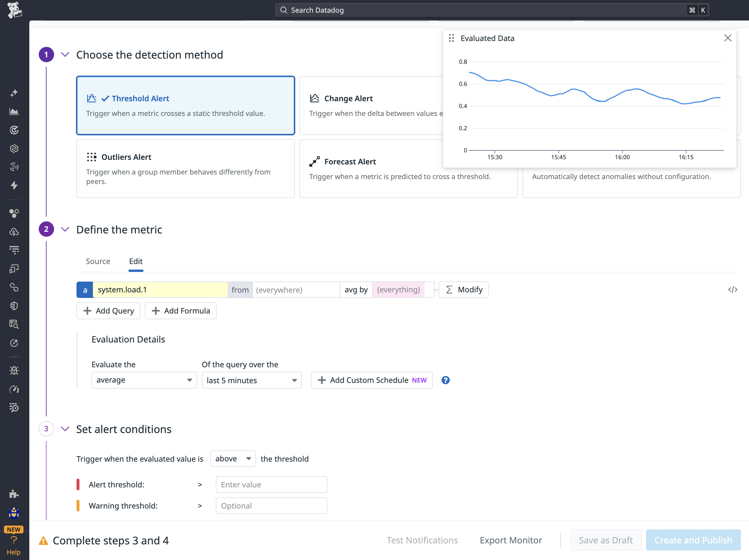Switch to the Source tab

(98, 261)
